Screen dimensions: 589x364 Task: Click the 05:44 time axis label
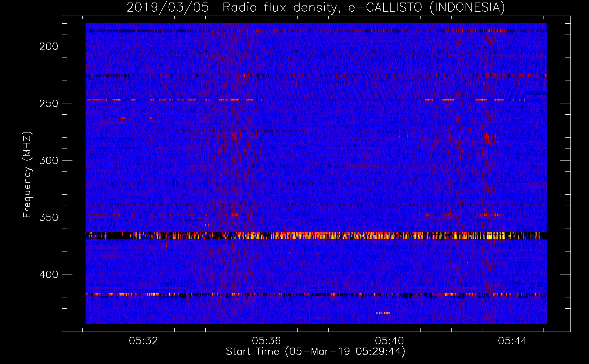(x=513, y=341)
